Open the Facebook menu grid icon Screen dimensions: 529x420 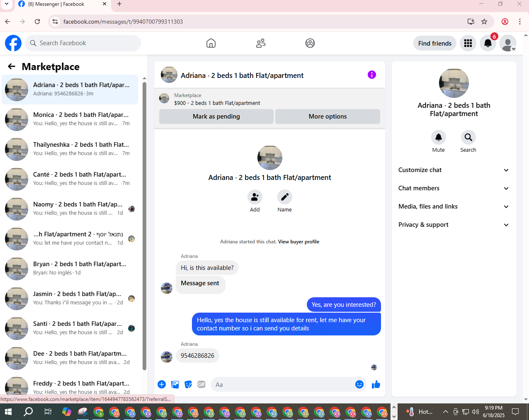pos(468,43)
